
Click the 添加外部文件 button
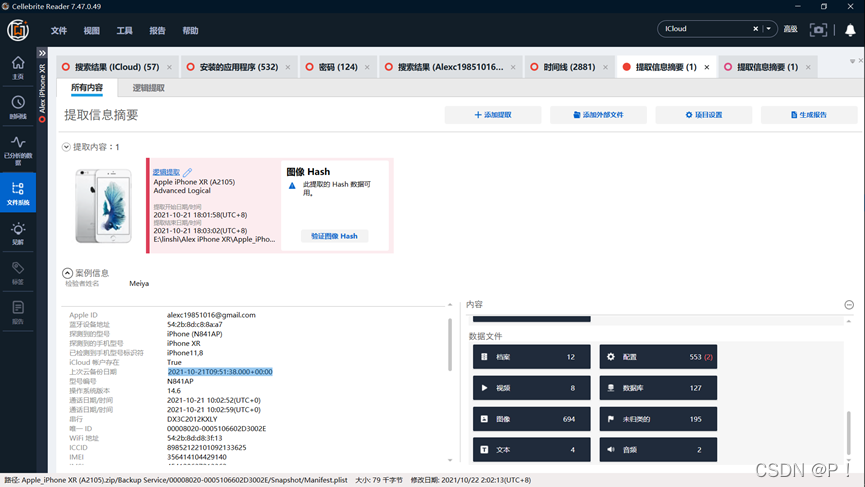598,115
